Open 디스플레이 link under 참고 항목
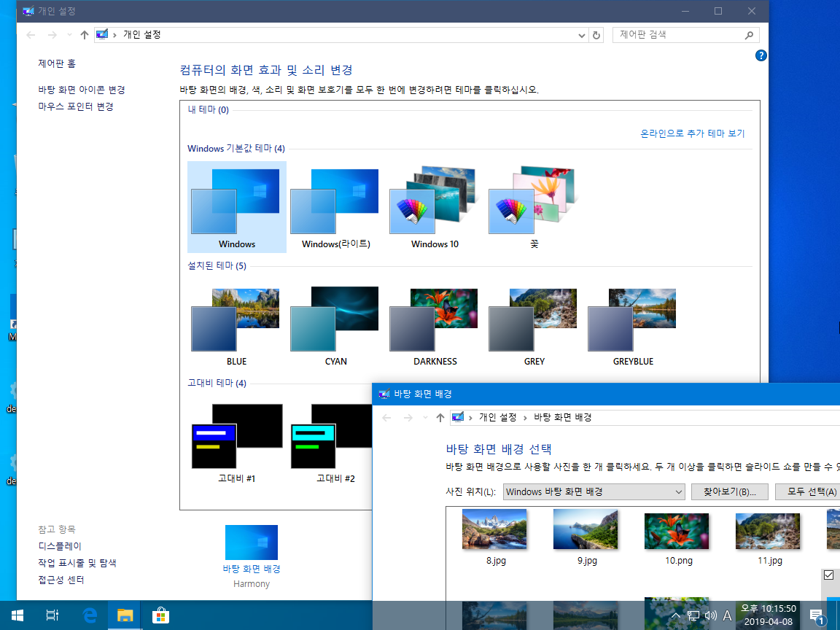This screenshot has width=840, height=630. point(60,546)
